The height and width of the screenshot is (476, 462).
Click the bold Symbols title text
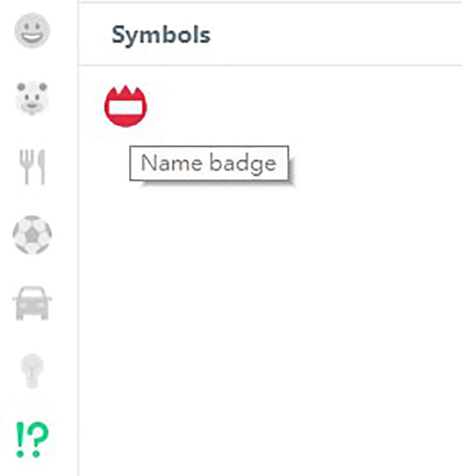[161, 35]
